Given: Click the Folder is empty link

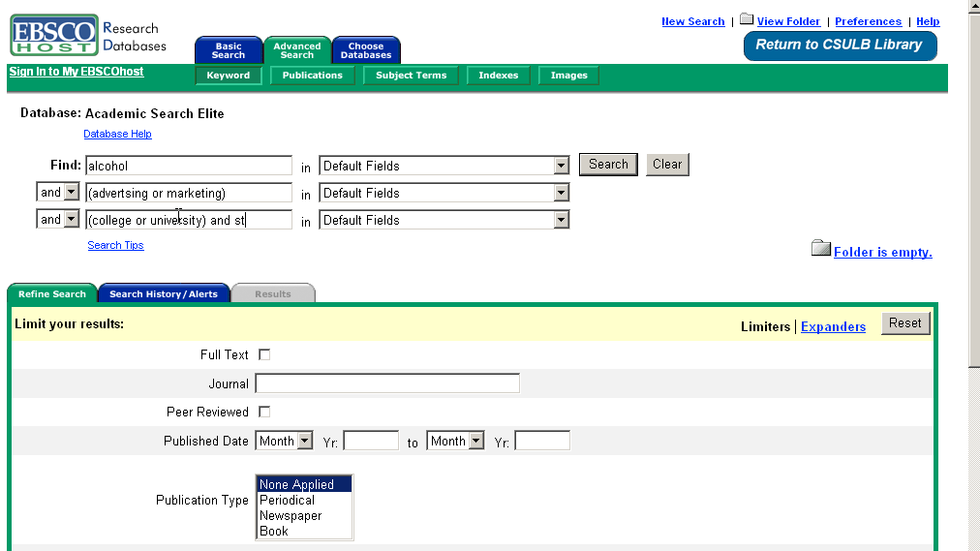Looking at the screenshot, I should (x=882, y=252).
